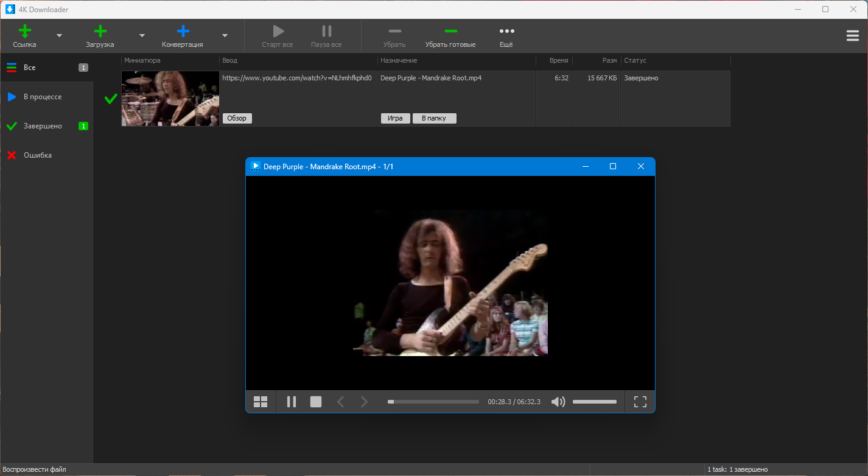The height and width of the screenshot is (476, 868).
Task: Stop video playback
Action: (316, 402)
